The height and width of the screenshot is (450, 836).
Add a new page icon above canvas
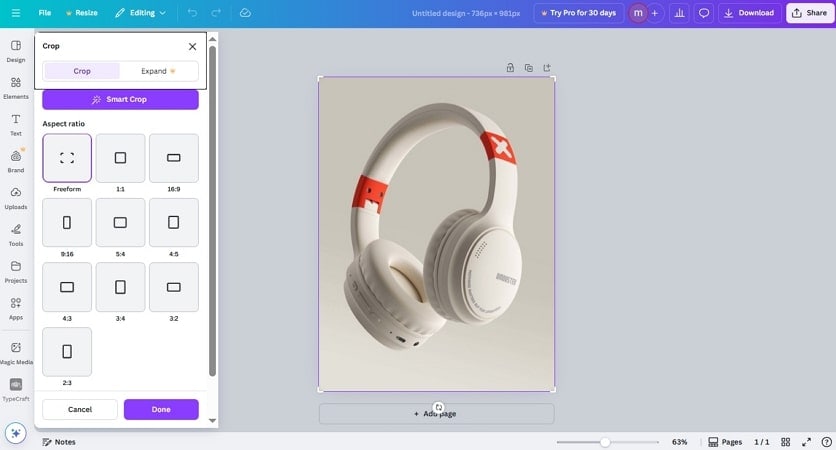tap(546, 68)
